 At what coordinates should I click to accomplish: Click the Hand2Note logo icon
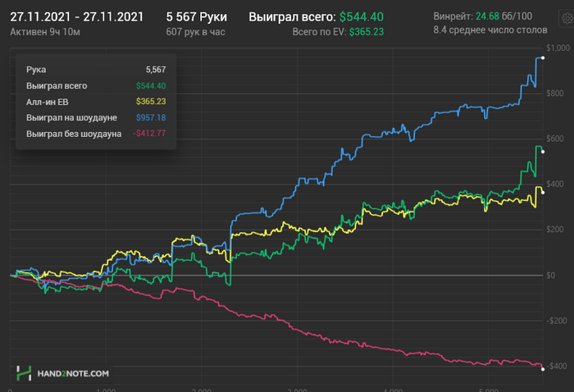[x=24, y=373]
